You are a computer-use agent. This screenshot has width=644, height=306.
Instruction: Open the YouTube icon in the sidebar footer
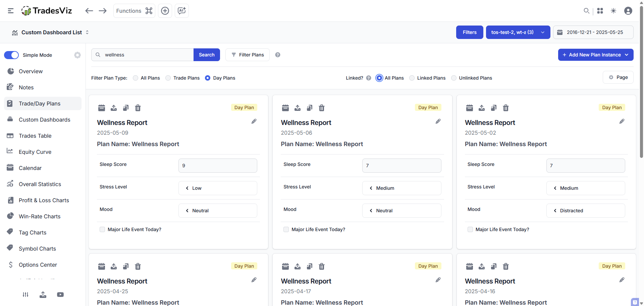click(x=60, y=295)
